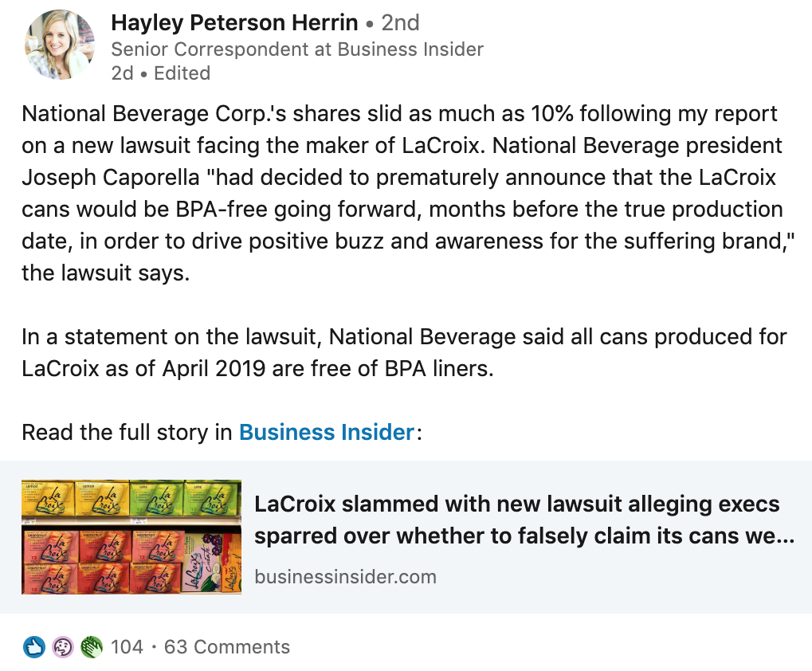The height and width of the screenshot is (671, 812).
Task: Click the blue thumbs-up Like reaction icon
Action: (x=33, y=647)
